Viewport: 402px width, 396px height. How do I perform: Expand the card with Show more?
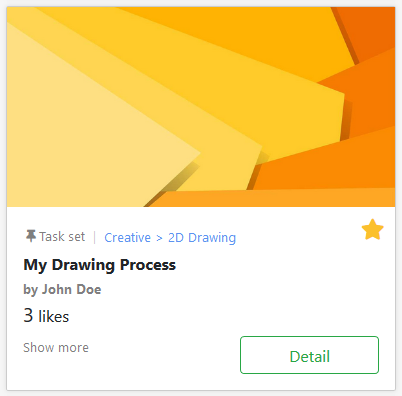point(56,347)
